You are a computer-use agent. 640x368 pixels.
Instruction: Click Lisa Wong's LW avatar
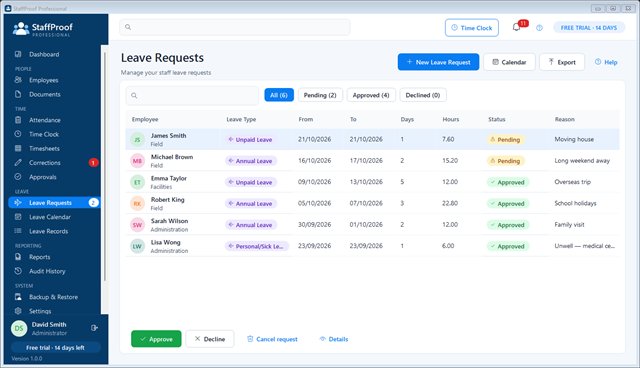138,246
